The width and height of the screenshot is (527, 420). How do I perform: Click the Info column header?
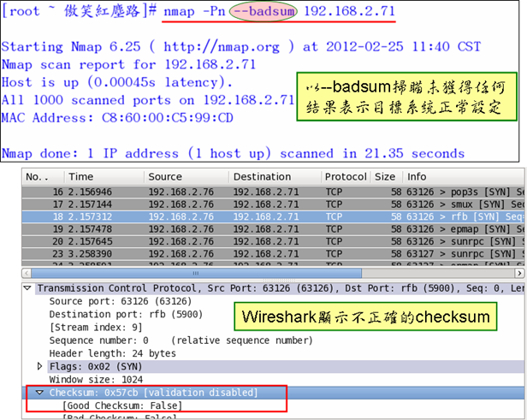click(464, 177)
